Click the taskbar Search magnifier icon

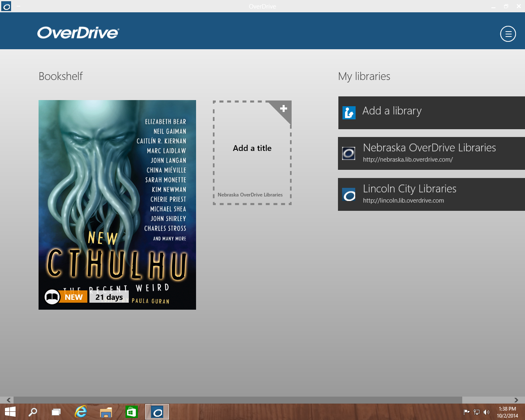click(33, 412)
